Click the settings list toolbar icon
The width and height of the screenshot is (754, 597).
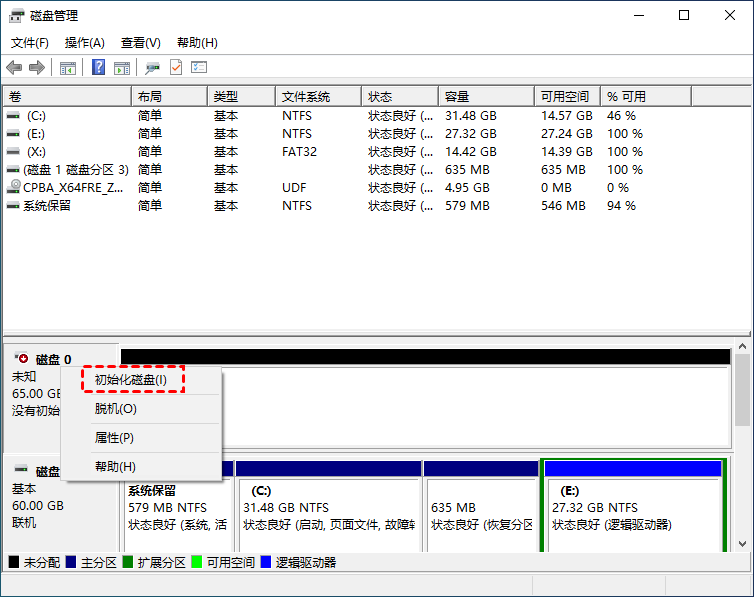click(199, 67)
